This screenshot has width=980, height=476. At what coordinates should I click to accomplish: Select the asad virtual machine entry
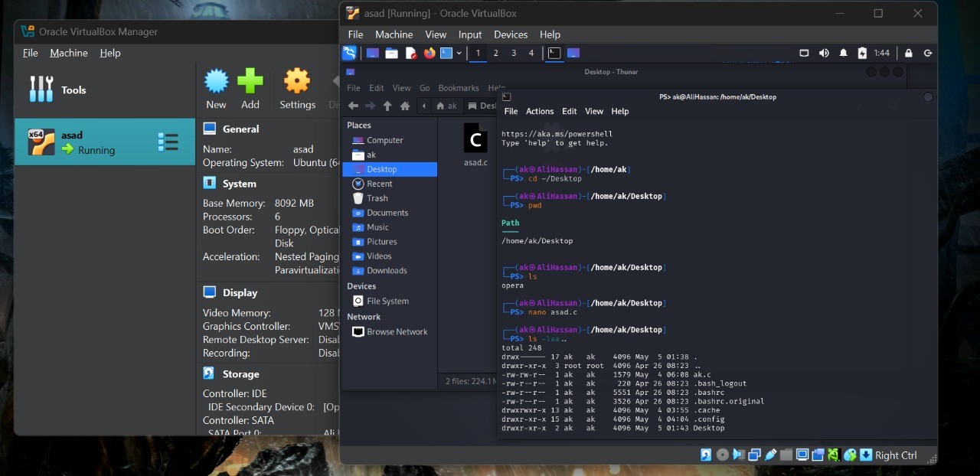(x=105, y=142)
